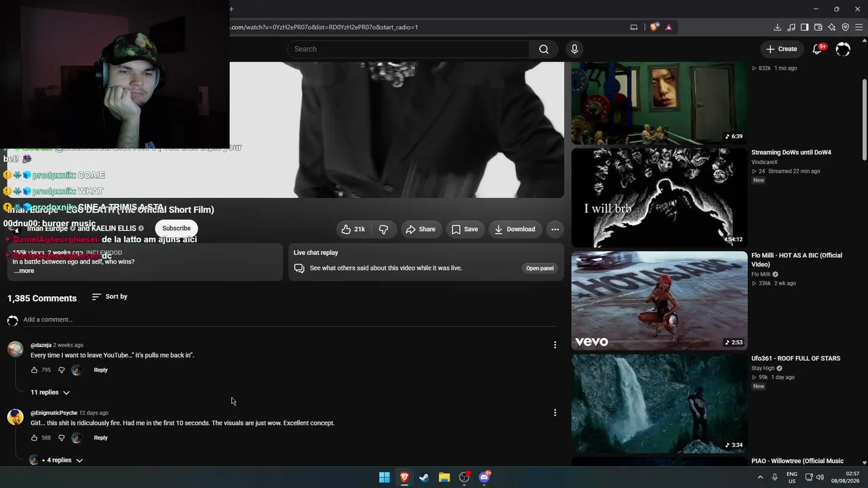Image resolution: width=868 pixels, height=488 pixels.
Task: Click the browser address bar URL
Action: (324, 27)
